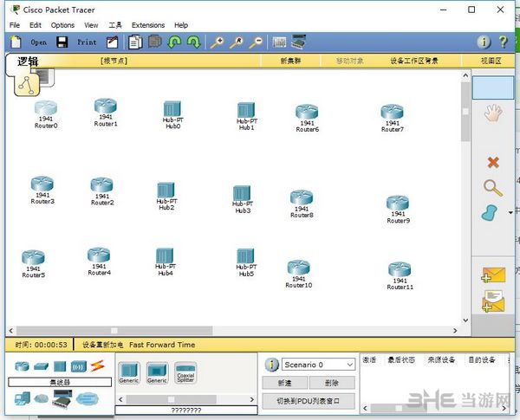Open the Edit menu

coord(36,25)
